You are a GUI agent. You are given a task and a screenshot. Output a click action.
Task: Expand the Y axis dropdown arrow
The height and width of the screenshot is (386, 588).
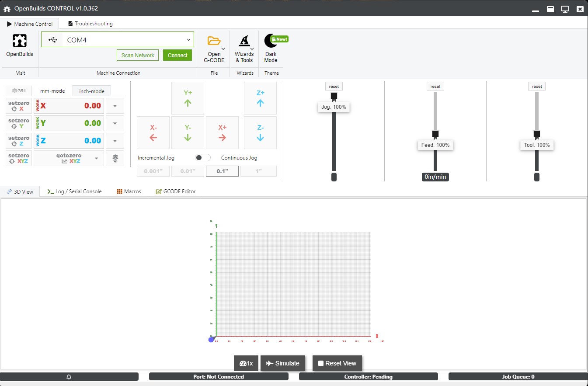pos(115,123)
